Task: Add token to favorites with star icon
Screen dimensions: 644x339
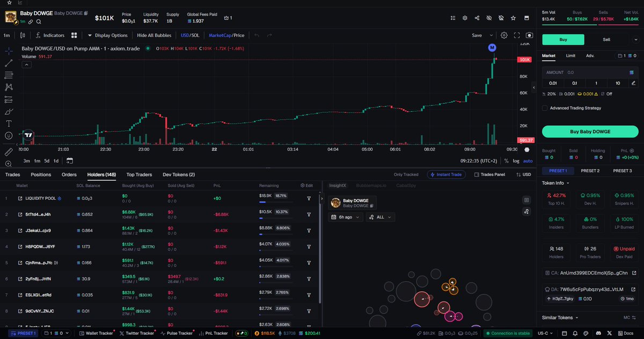Action: pos(513,18)
